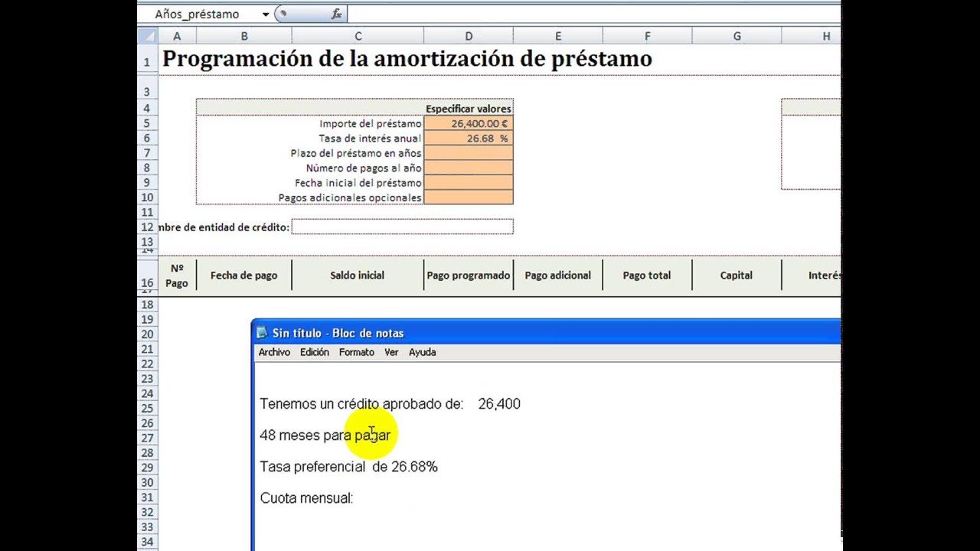Click the Notepad line '48 meses para pagar'

pos(325,435)
